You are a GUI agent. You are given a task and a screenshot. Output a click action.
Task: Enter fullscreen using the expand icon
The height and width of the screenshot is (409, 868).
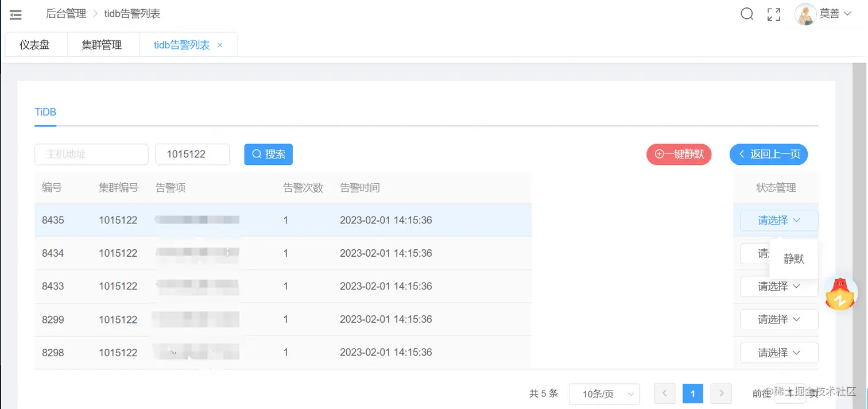[774, 14]
